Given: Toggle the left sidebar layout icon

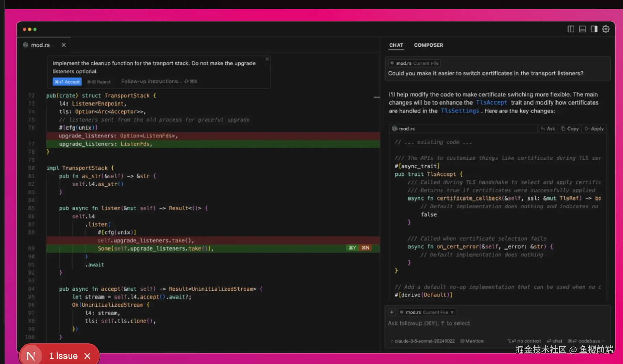Looking at the screenshot, I should (571, 29).
